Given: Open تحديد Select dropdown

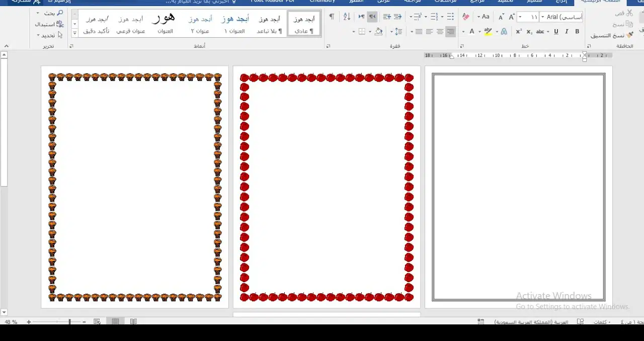Looking at the screenshot, I should tap(50, 35).
